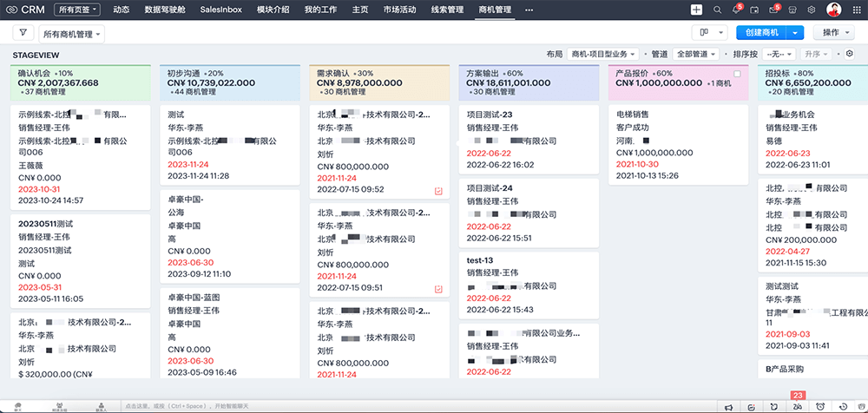The width and height of the screenshot is (868, 413).
Task: Open the 商机-项目型业务 layout dropdown
Action: coord(605,54)
